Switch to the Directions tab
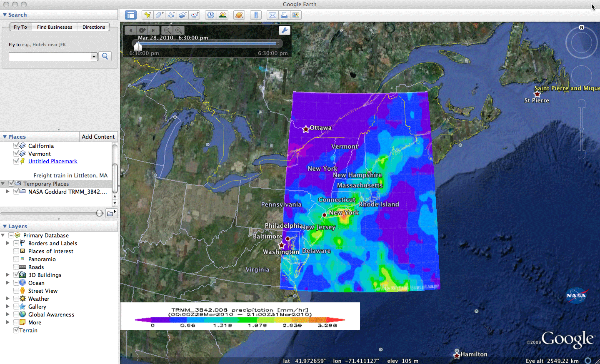The width and height of the screenshot is (600, 364). point(93,27)
